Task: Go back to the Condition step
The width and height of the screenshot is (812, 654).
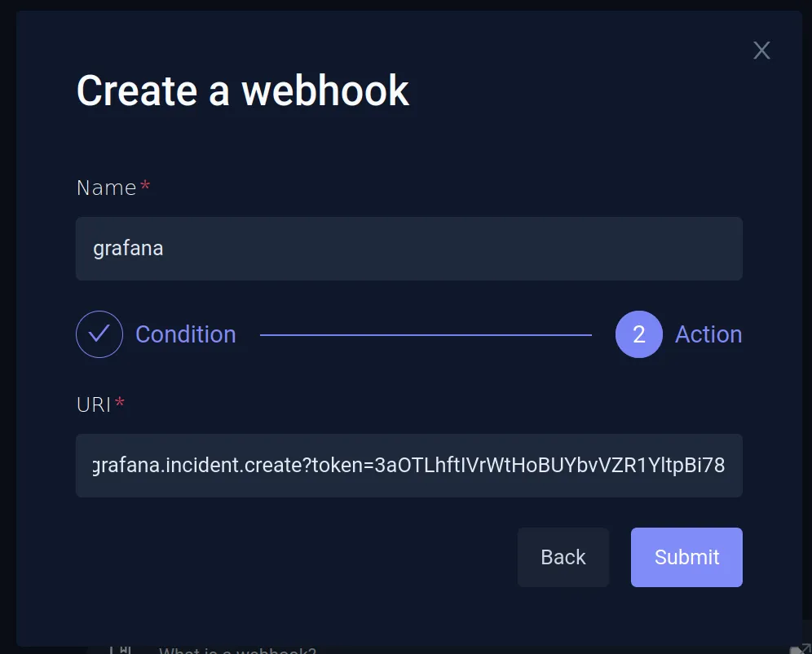Action: coord(186,334)
